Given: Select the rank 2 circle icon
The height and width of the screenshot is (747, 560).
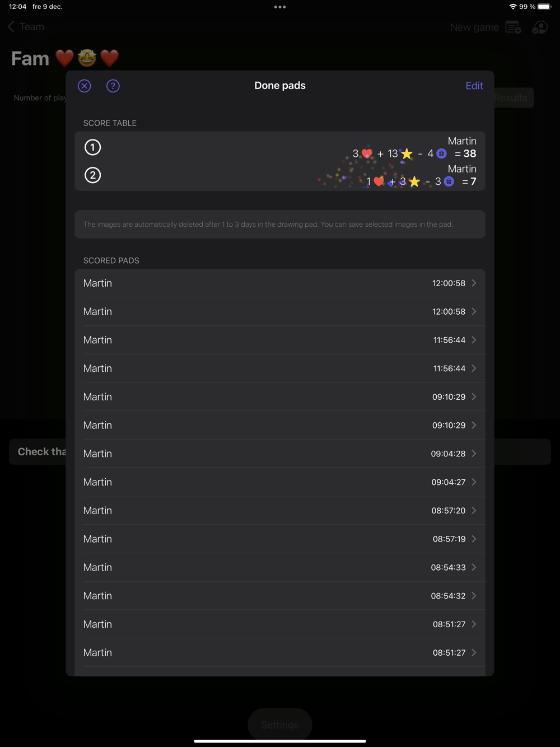Looking at the screenshot, I should (92, 175).
